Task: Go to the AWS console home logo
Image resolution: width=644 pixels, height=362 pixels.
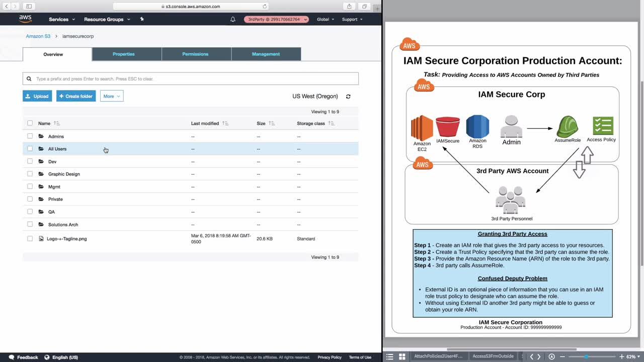Action: [x=25, y=19]
